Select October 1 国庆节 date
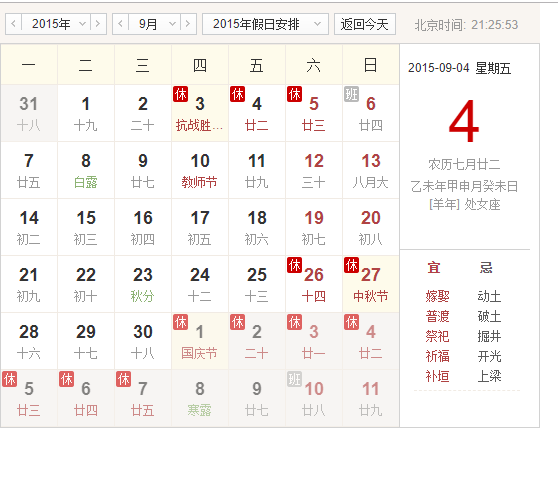558x486 pixels. [200, 341]
